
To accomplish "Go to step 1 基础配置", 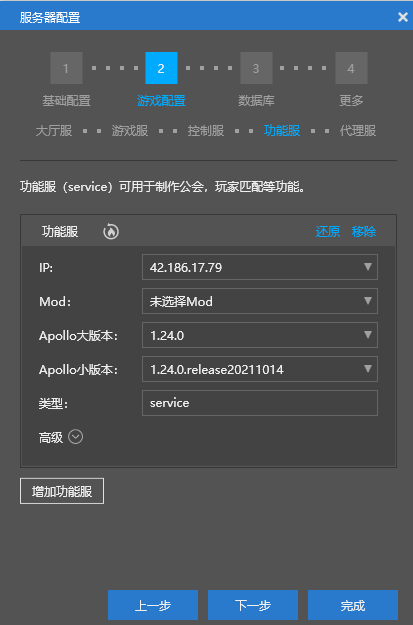I will pyautogui.click(x=66, y=68).
